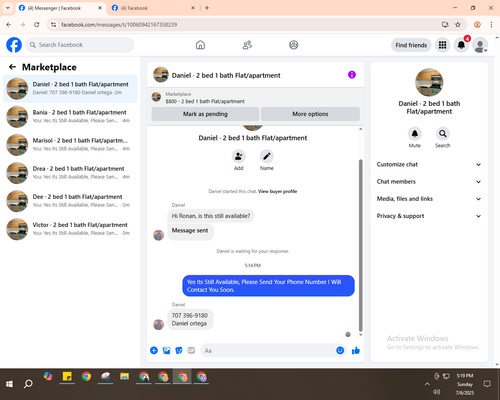Open the Home feed icon
Viewport: 500px width, 400px height.
click(200, 45)
